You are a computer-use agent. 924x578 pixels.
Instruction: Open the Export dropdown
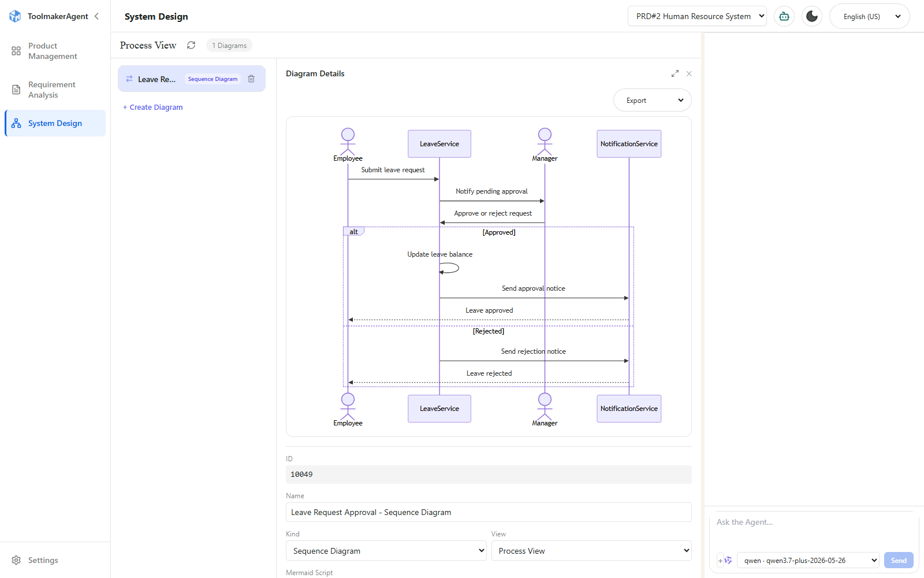653,100
